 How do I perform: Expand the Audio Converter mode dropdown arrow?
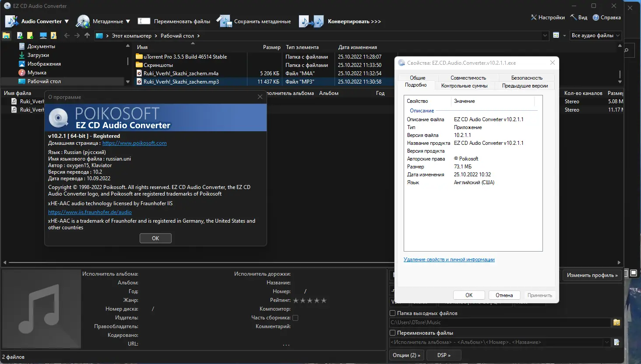pos(67,21)
